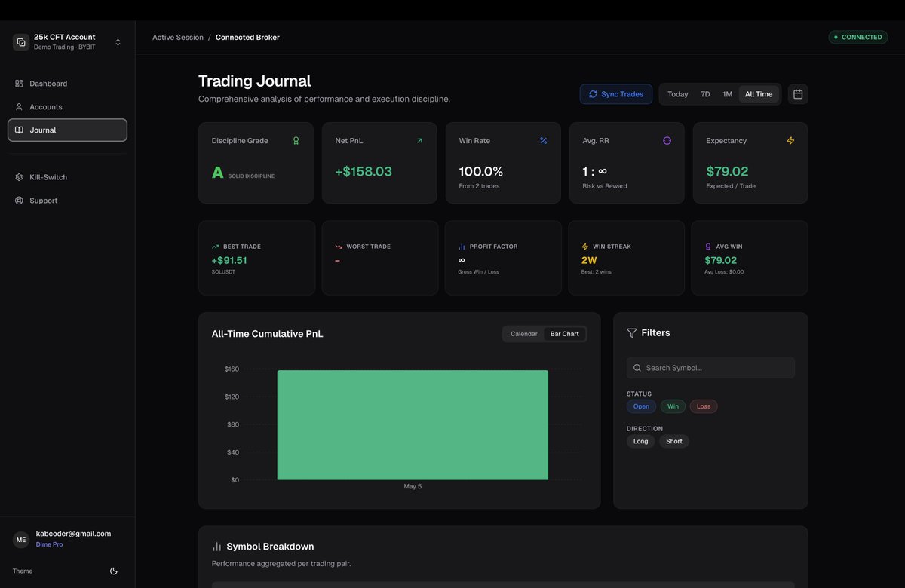
Task: Click the May 5 axis label
Action: 413,487
